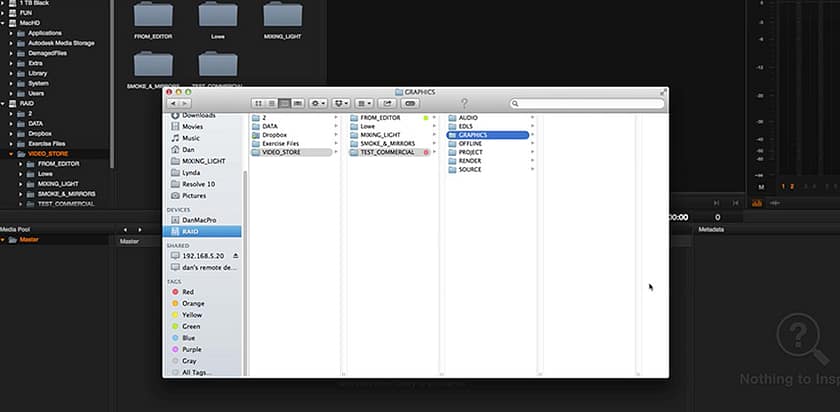
Task: Open dan's remote desktop share
Action: [204, 267]
